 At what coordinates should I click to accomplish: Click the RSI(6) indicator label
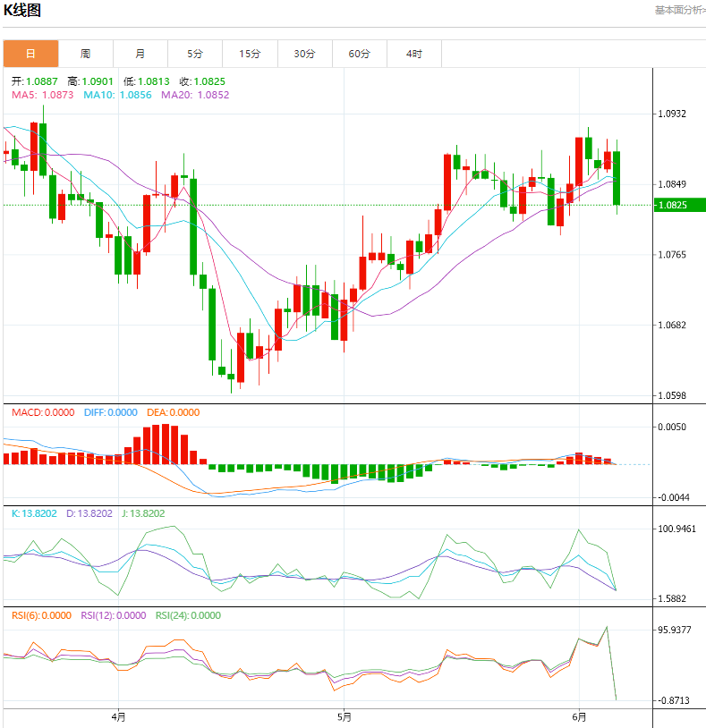(41, 615)
